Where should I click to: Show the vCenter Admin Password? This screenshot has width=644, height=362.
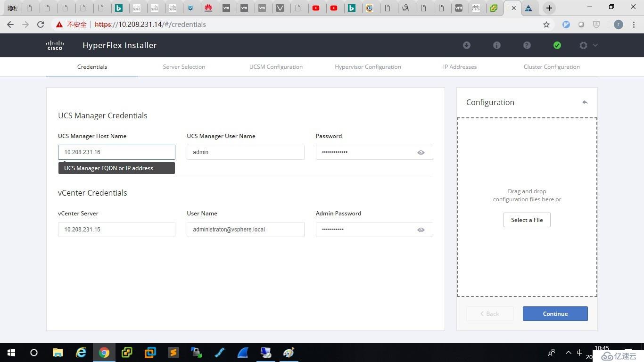point(421,230)
